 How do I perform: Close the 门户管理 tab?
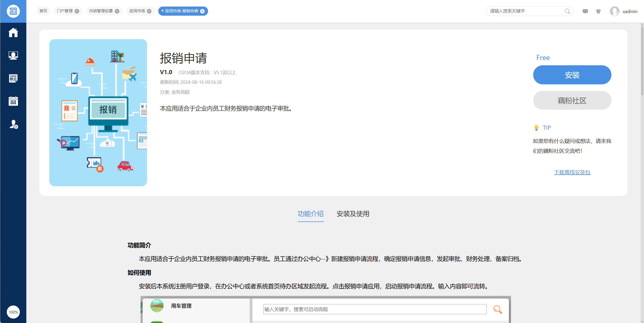(x=77, y=11)
